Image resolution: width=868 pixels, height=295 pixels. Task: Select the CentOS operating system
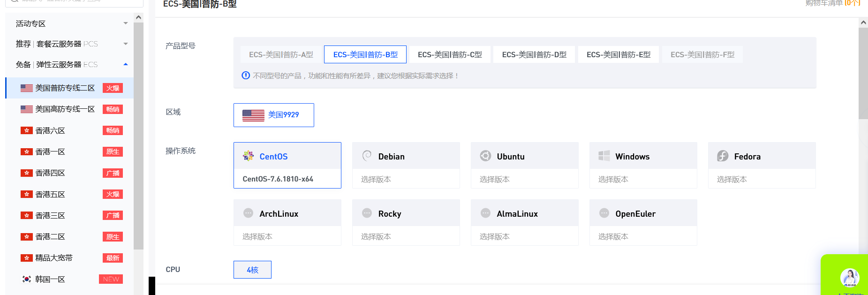click(x=287, y=156)
